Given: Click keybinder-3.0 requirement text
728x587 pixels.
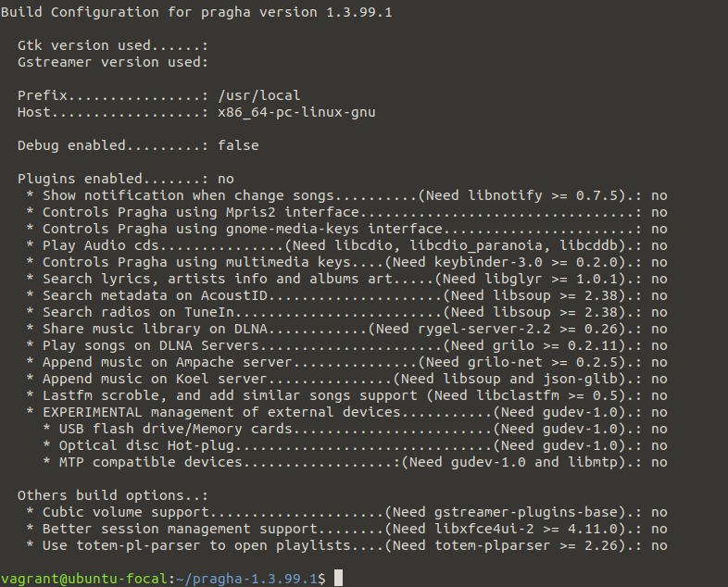Looking at the screenshot, I should click(488, 263).
